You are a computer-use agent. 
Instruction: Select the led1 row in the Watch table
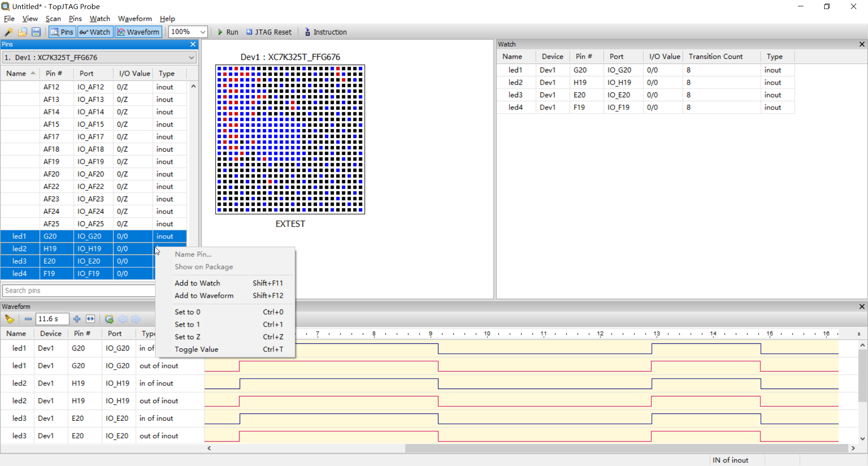(x=646, y=70)
